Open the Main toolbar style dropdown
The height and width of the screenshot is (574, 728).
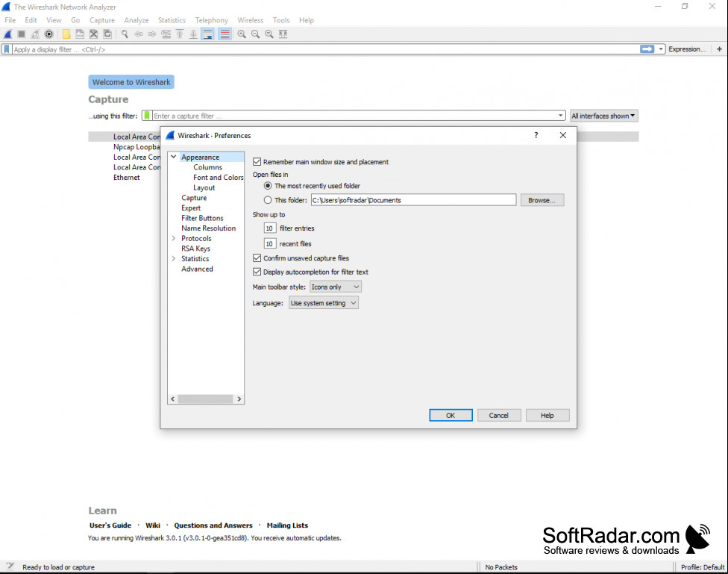click(336, 287)
